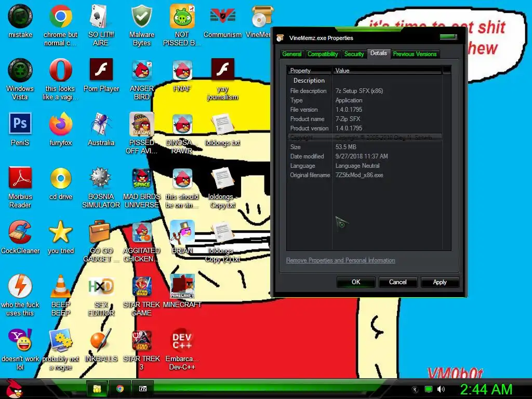The image size is (532, 399).
Task: Click the Angry Bird start button
Action: click(x=14, y=389)
